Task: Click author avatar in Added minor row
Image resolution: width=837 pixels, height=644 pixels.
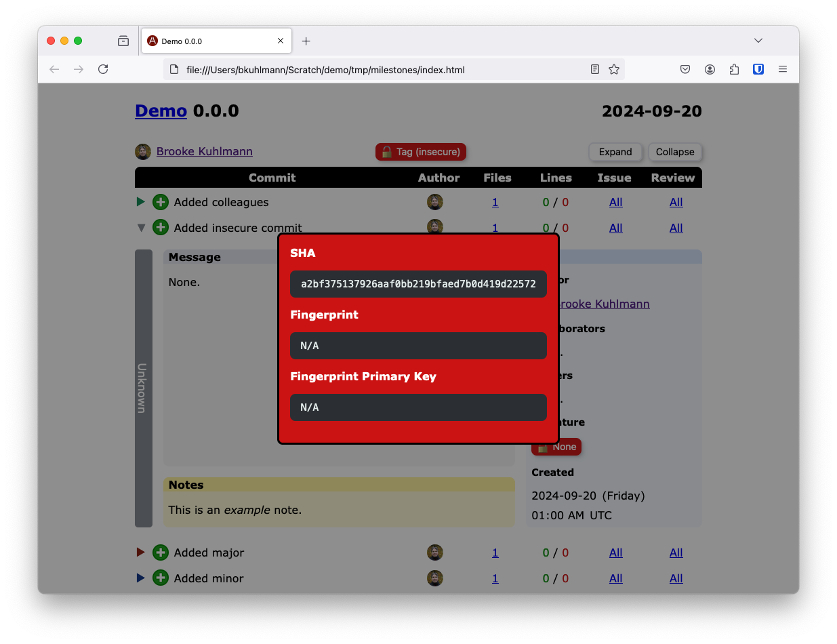Action: pyautogui.click(x=435, y=578)
